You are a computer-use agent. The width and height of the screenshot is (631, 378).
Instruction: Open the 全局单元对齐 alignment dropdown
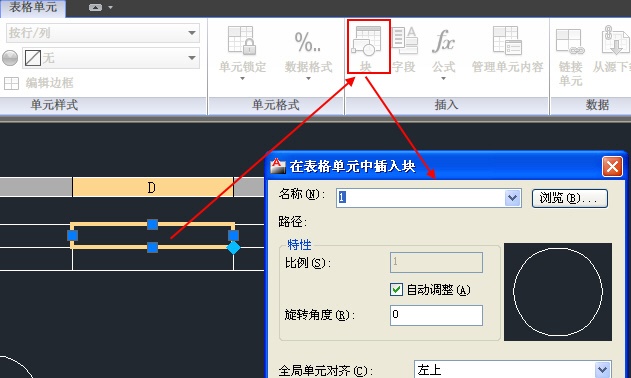point(513,369)
